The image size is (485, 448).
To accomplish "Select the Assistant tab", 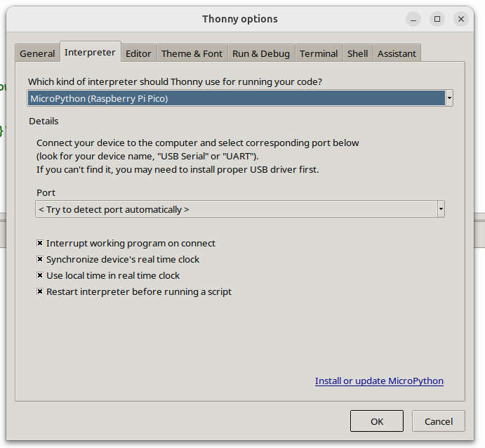I will [x=397, y=53].
